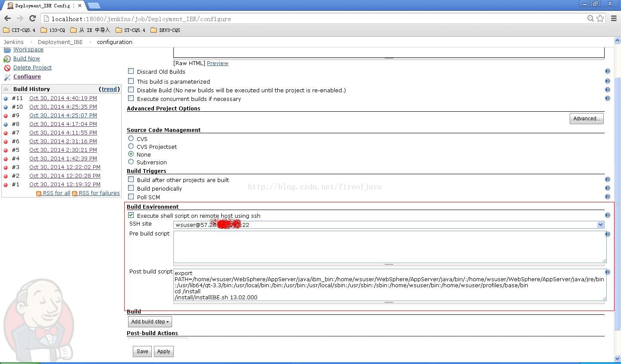
Task: Click into the Post build script textarea
Action: (x=390, y=285)
